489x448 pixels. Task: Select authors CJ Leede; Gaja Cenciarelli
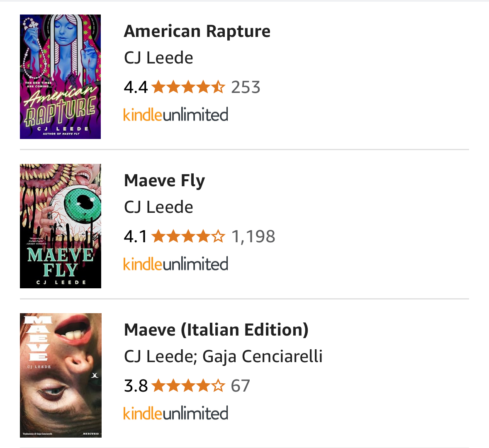223,357
